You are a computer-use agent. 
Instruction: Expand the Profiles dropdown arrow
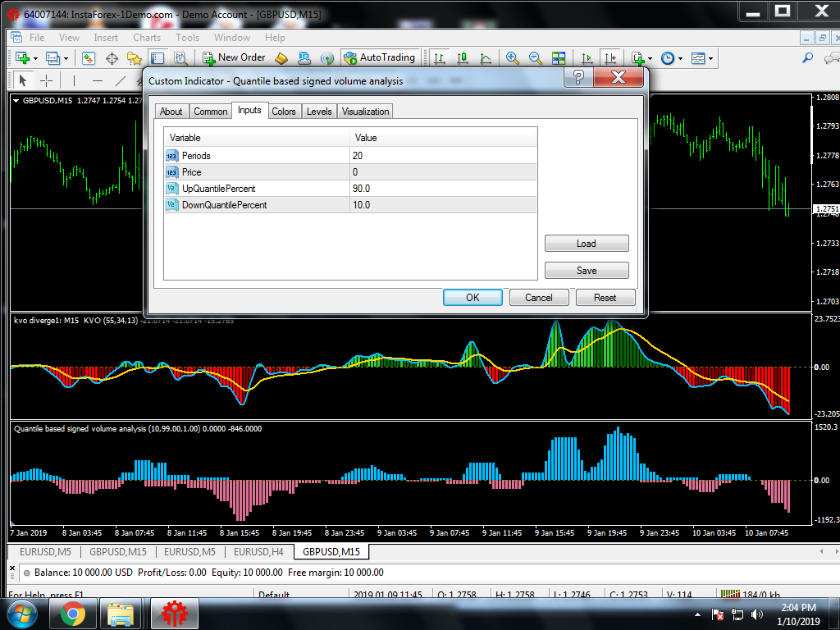pos(66,58)
